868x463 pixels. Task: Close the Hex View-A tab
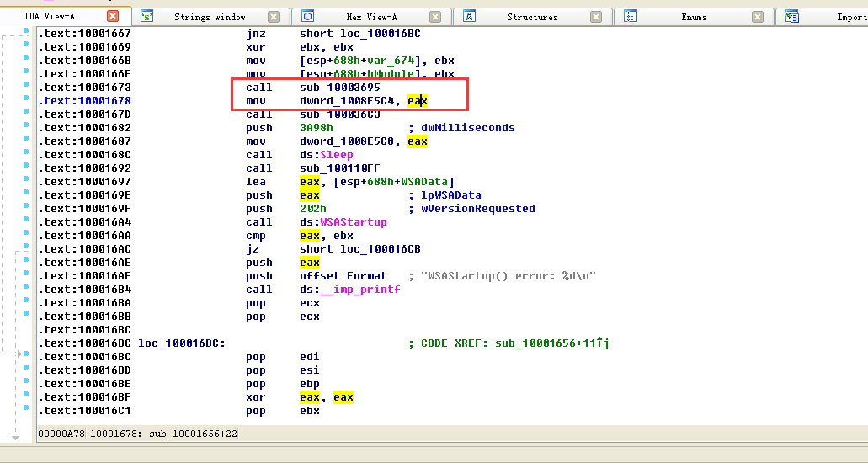(435, 17)
